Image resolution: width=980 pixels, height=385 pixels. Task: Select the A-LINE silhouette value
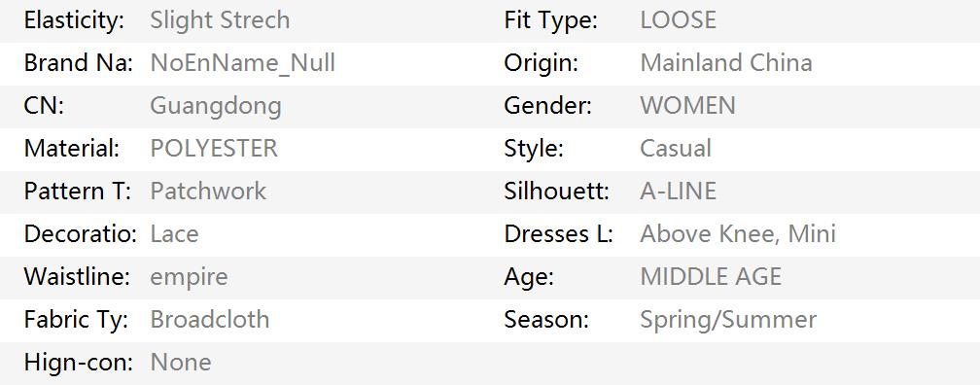pyautogui.click(x=679, y=192)
